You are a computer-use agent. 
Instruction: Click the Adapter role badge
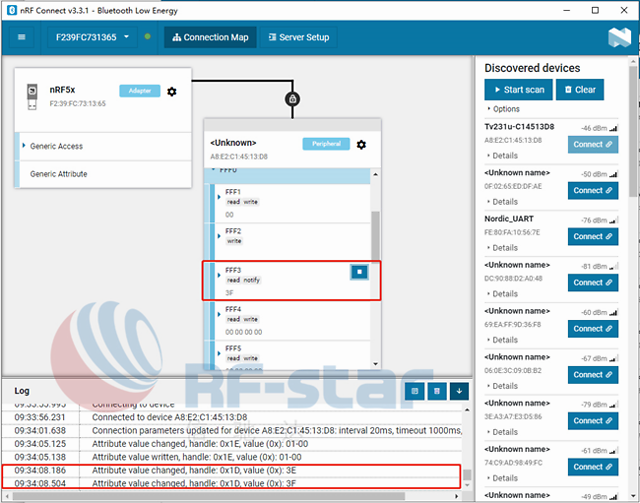(140, 91)
